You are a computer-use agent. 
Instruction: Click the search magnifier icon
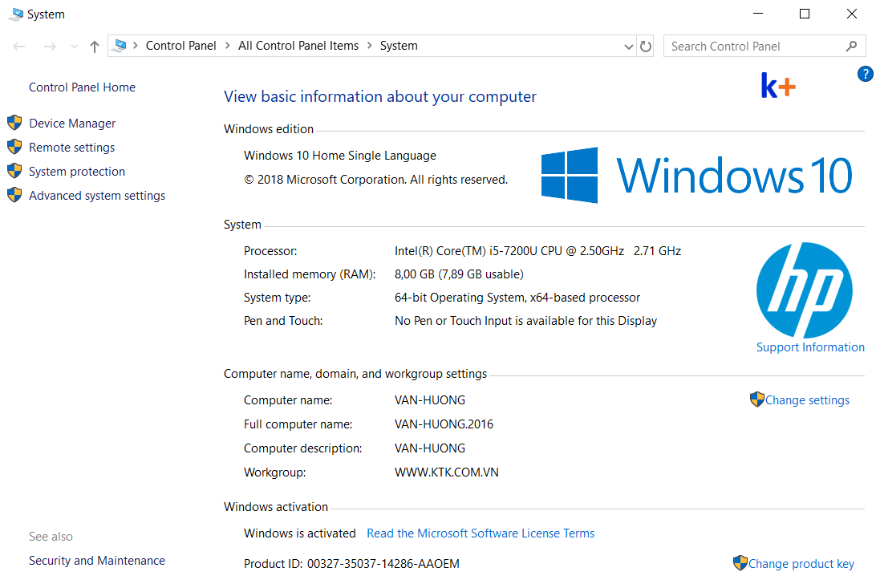(x=851, y=47)
